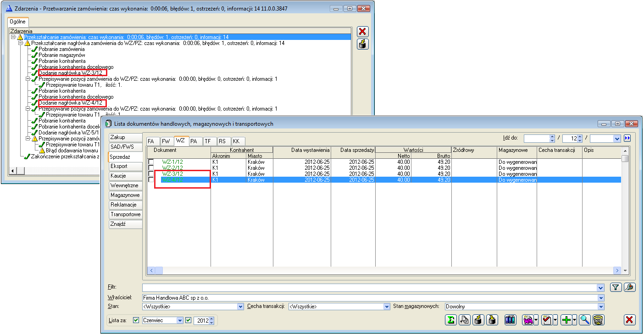Open the Czerwiec month dropdown
This screenshot has width=644, height=335.
coord(180,320)
